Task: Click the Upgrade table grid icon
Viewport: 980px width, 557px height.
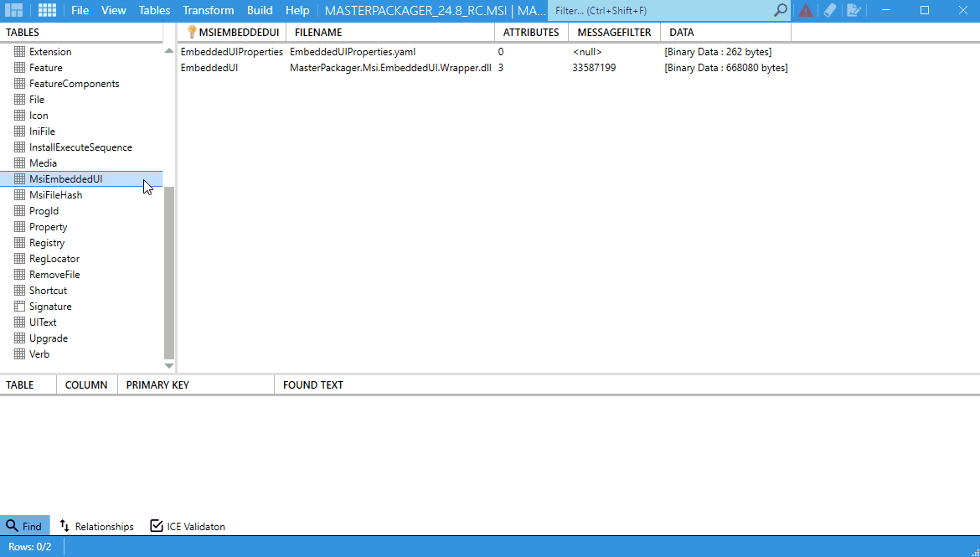Action: pos(19,338)
